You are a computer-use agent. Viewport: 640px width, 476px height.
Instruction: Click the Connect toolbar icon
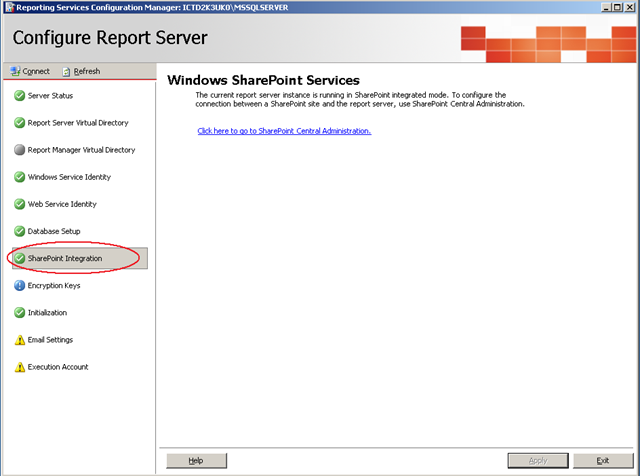point(15,71)
